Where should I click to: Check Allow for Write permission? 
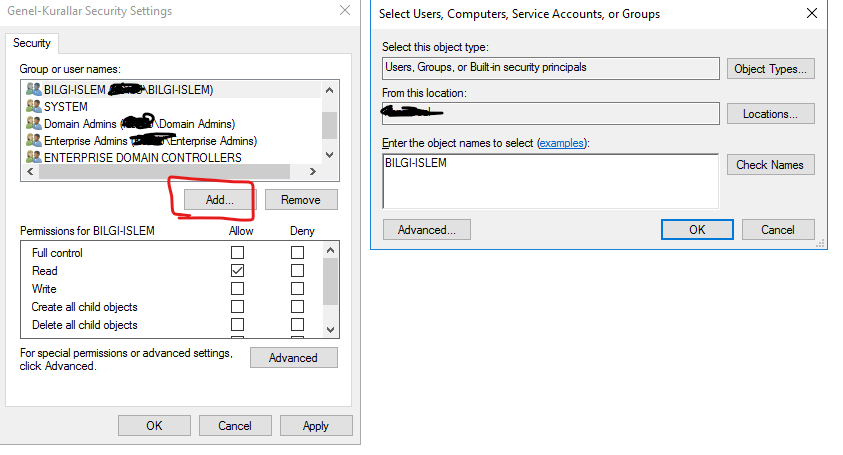click(x=237, y=289)
